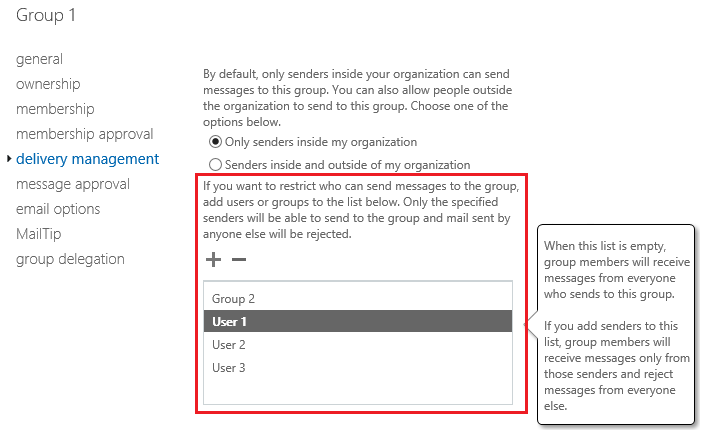Select User 3 in the sender list
The width and height of the screenshot is (704, 437).
click(x=358, y=368)
